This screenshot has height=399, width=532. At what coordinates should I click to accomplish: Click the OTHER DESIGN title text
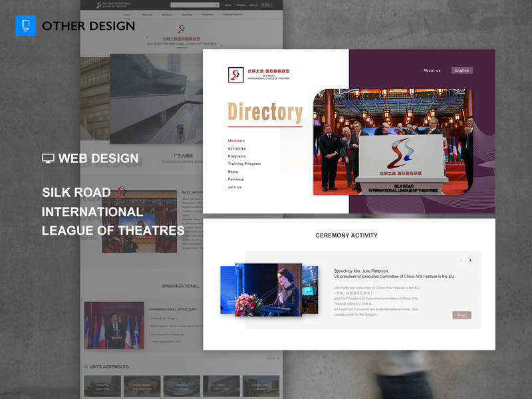(88, 26)
